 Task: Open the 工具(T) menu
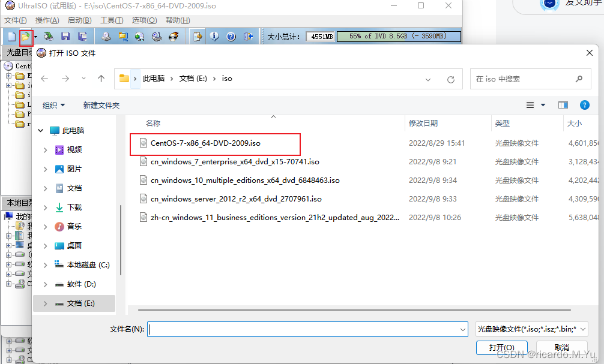112,20
